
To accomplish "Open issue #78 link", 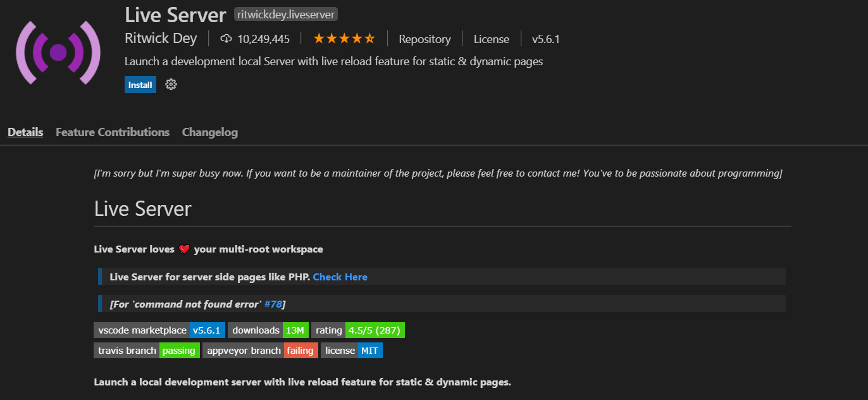I will pyautogui.click(x=272, y=304).
